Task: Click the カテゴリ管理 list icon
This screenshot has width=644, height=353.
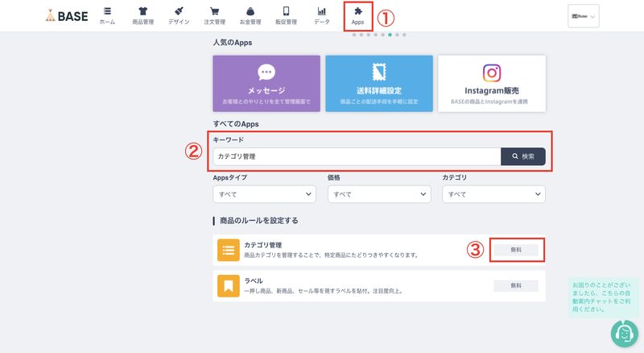Action: (x=229, y=250)
